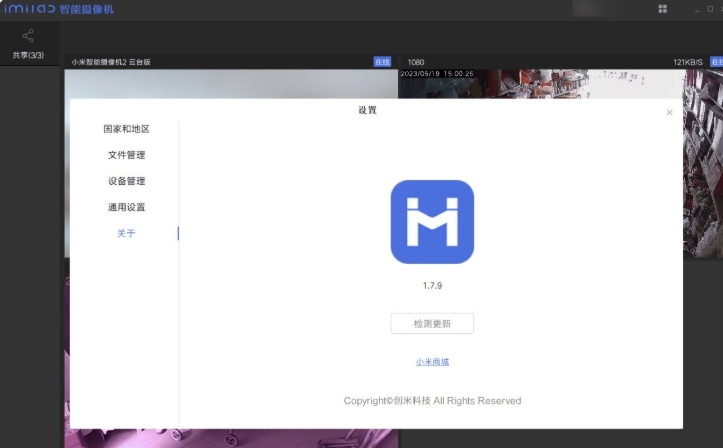Select 国家和地区 settings tab
Image resolution: width=723 pixels, height=448 pixels.
pyautogui.click(x=126, y=129)
